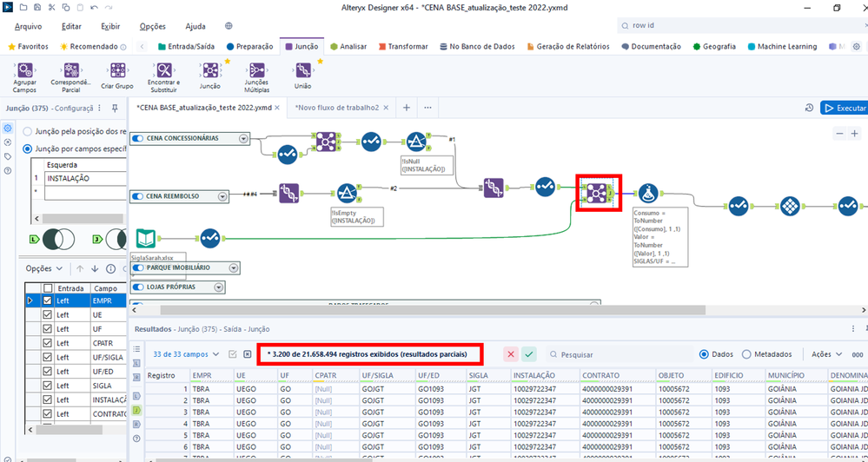Select the Correspondência Parcial tool
This screenshot has height=462, width=868.
pos(70,76)
